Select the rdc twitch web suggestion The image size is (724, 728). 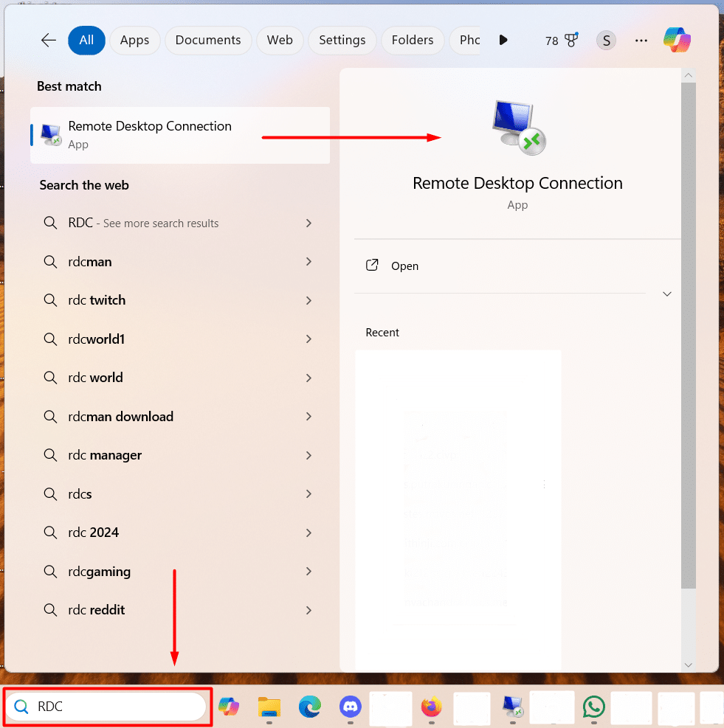[x=180, y=300]
